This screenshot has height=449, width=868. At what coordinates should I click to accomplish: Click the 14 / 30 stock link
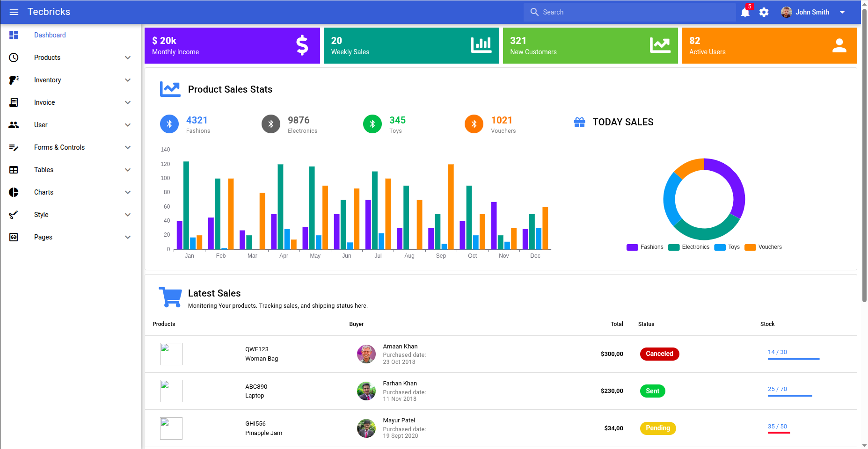pos(777,352)
